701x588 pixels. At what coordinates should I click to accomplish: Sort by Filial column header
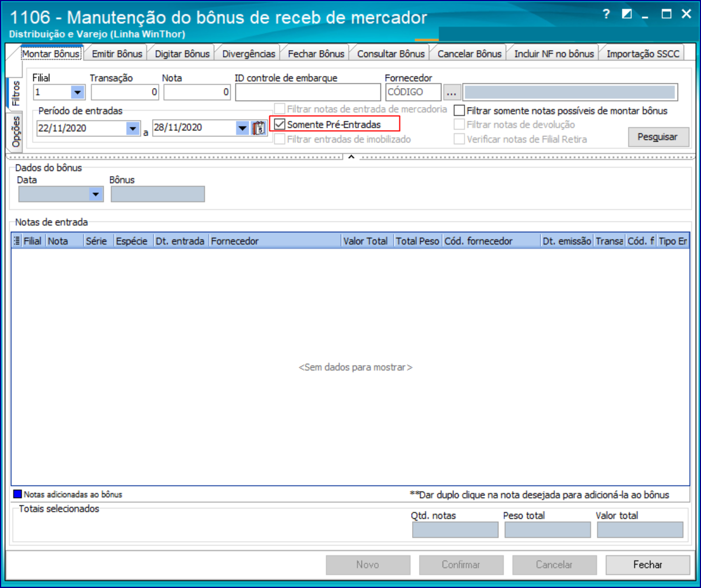coord(33,241)
